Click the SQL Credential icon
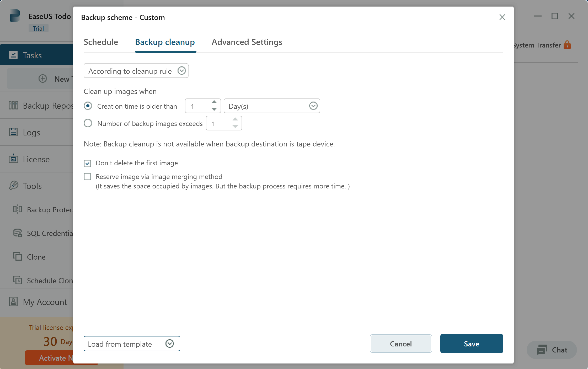588x369 pixels. click(x=18, y=233)
